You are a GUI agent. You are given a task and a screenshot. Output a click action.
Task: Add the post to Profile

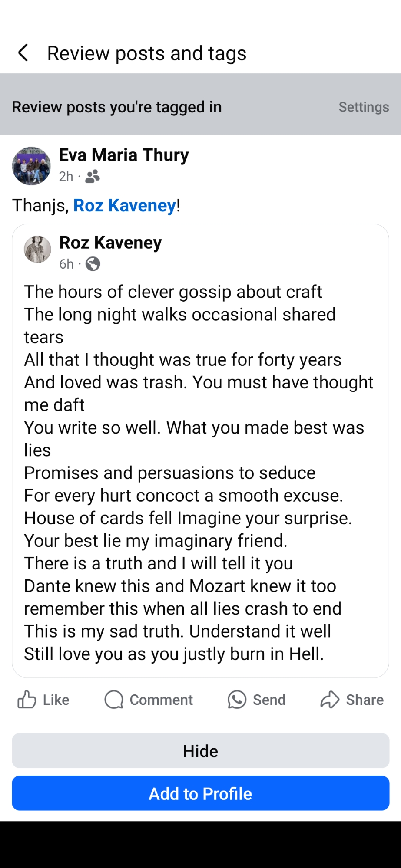200,793
